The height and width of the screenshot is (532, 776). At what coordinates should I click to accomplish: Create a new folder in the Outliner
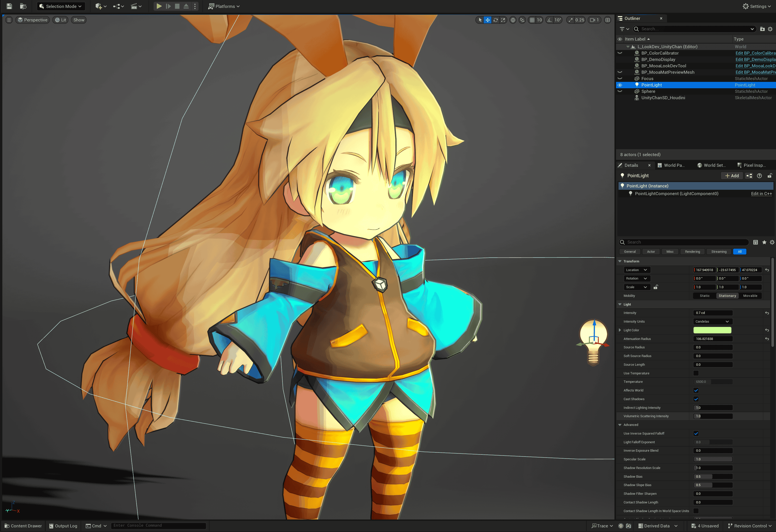[x=762, y=29]
